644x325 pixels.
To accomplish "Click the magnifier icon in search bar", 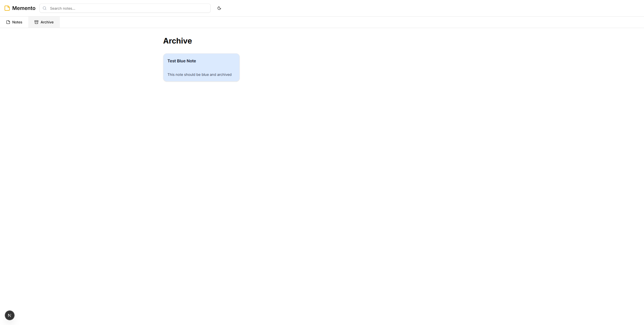I will tap(45, 8).
